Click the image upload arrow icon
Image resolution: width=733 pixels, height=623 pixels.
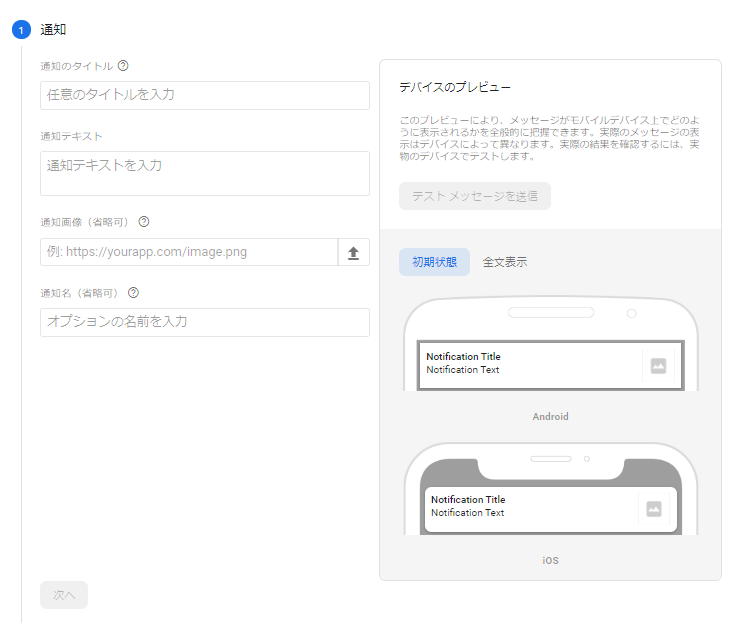point(353,253)
